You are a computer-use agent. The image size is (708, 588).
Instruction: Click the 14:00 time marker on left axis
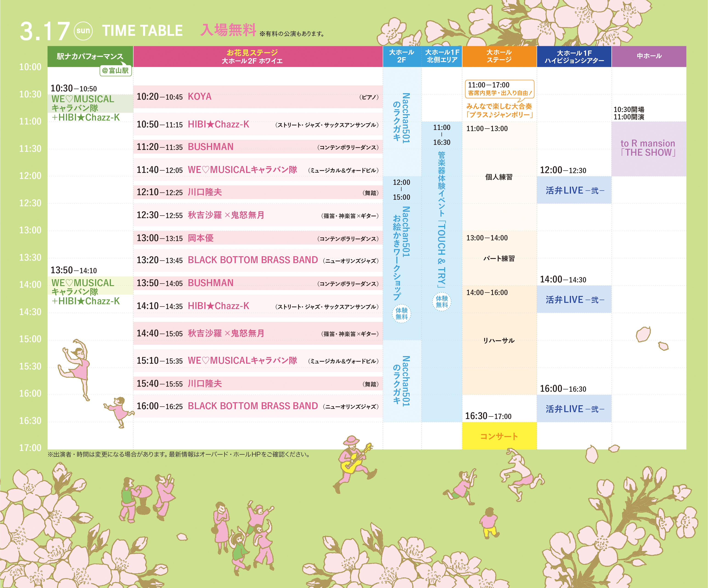[x=30, y=285]
